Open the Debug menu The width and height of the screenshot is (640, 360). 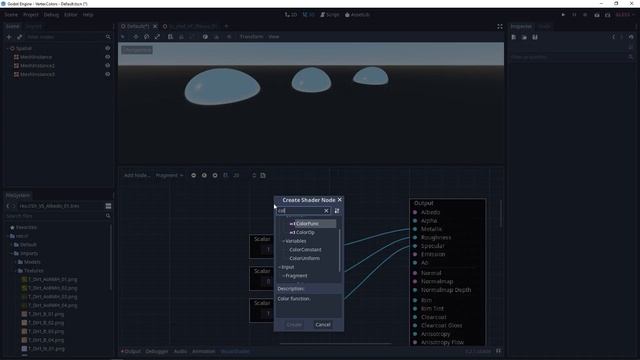tap(51, 15)
